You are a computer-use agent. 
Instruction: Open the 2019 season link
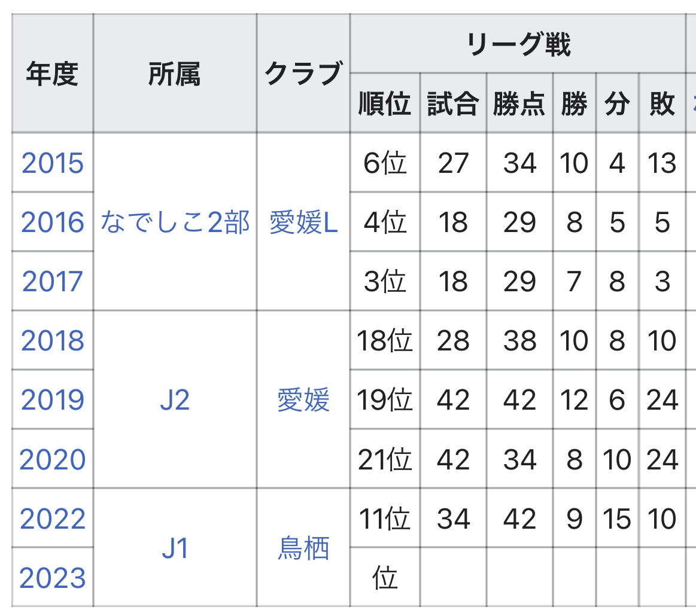pos(53,400)
